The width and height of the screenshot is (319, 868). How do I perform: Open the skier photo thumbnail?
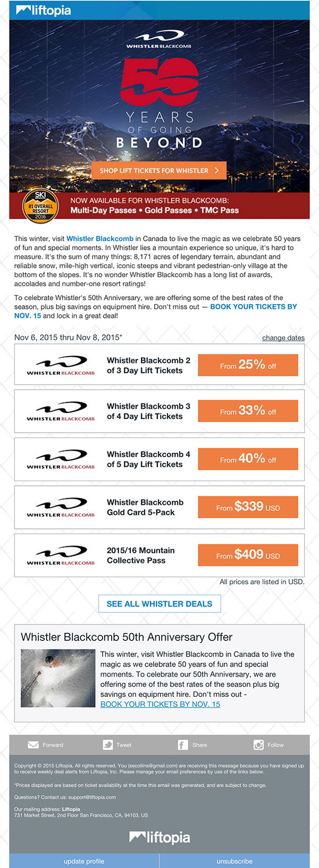coord(58,678)
